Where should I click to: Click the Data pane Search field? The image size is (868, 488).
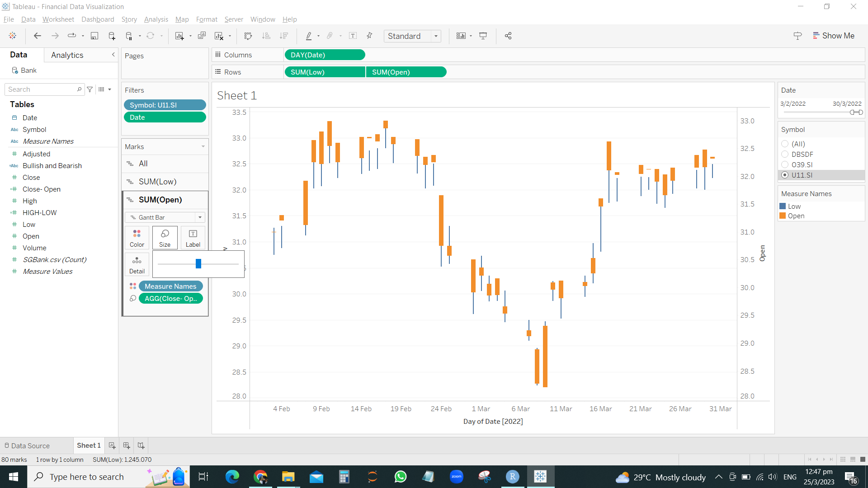tap(41, 89)
